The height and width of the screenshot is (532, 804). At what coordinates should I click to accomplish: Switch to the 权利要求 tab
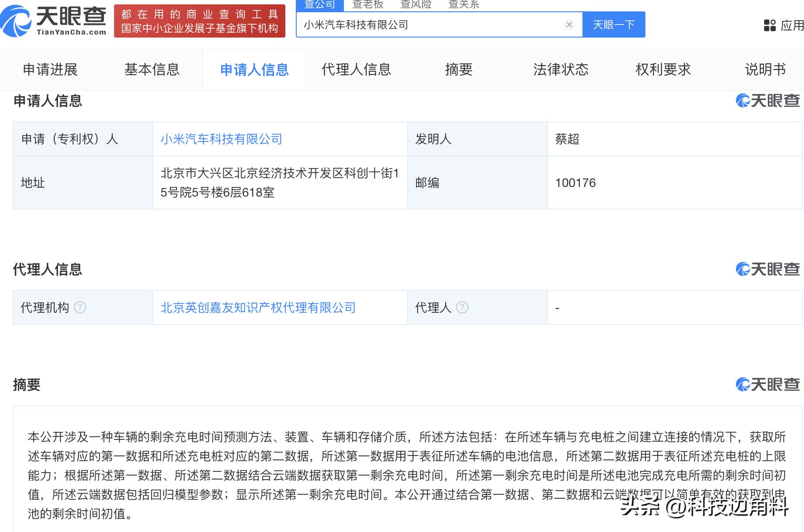click(663, 70)
